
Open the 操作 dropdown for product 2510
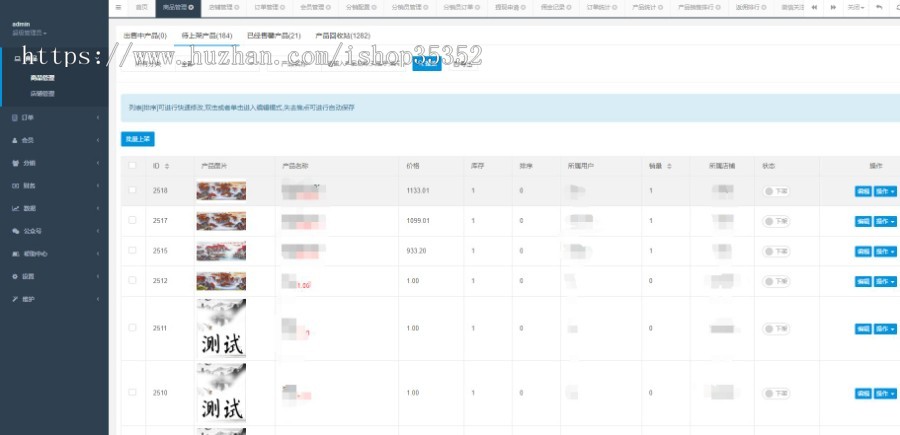point(885,394)
